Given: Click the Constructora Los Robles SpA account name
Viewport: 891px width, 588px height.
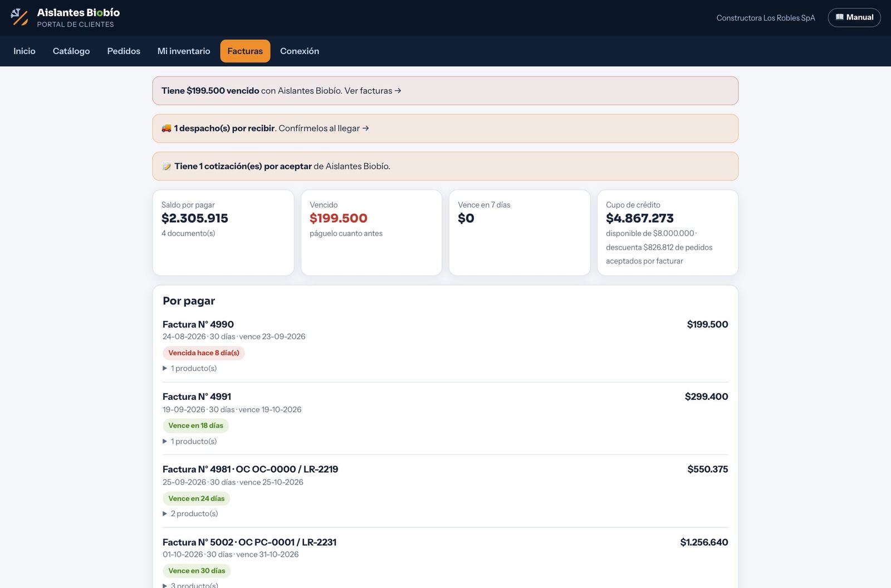Looking at the screenshot, I should [x=766, y=18].
